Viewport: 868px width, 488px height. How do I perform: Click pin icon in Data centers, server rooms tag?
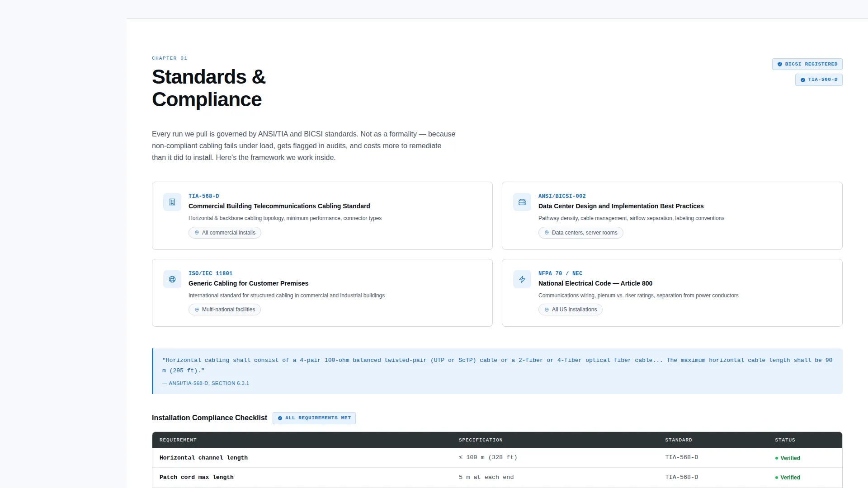(547, 233)
